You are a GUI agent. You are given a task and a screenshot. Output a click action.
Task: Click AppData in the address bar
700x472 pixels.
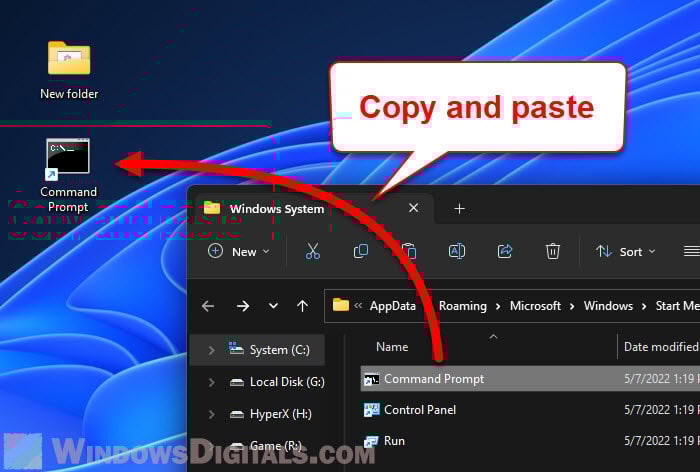pyautogui.click(x=393, y=306)
